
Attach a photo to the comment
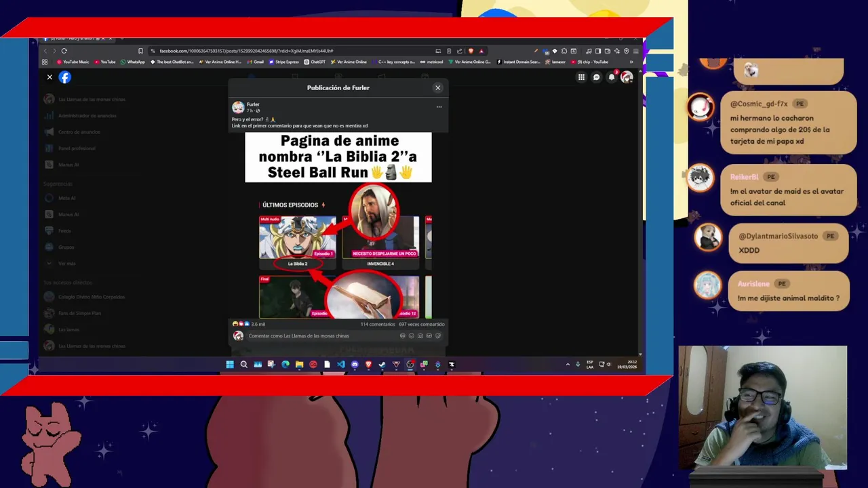pyautogui.click(x=420, y=335)
